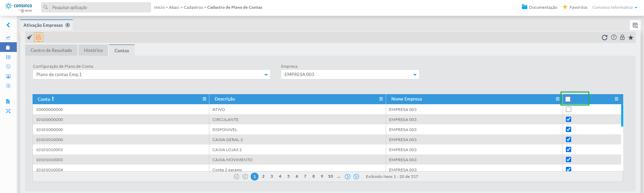Click the search magnifier icon
Image resolution: width=644 pixels, height=193 pixels.
(46, 7)
